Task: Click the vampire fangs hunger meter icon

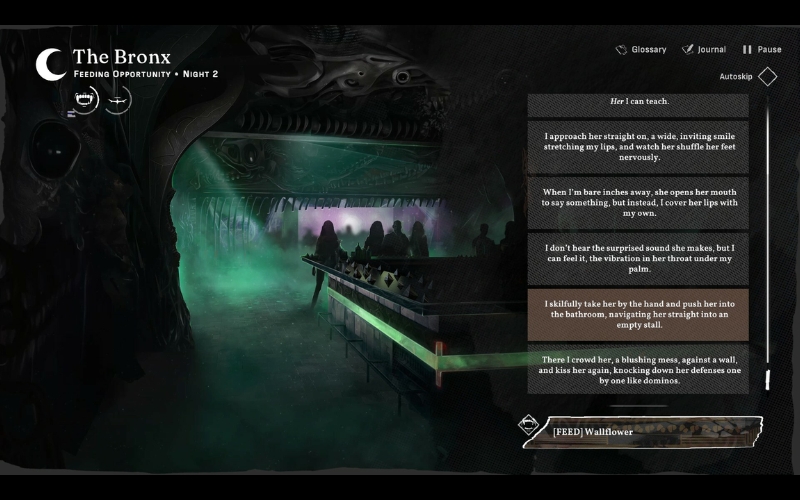Action: (86, 99)
